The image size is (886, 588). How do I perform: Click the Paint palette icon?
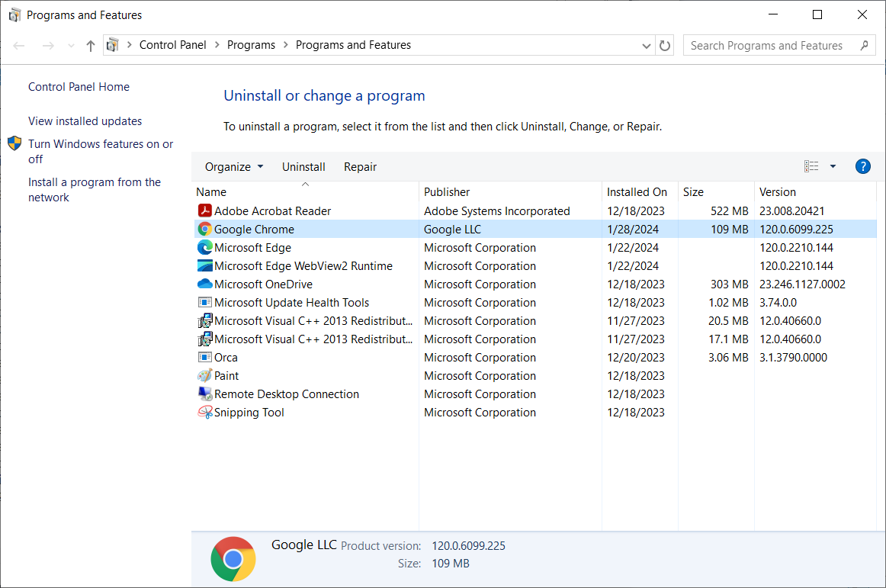(x=204, y=375)
